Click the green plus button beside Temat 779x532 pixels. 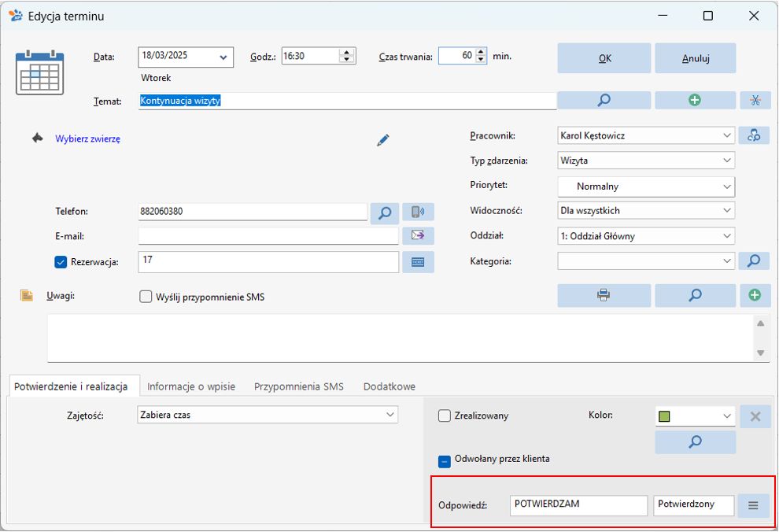click(695, 100)
